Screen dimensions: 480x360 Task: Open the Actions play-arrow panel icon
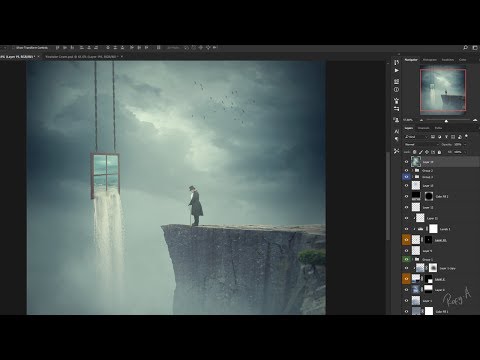click(x=396, y=71)
